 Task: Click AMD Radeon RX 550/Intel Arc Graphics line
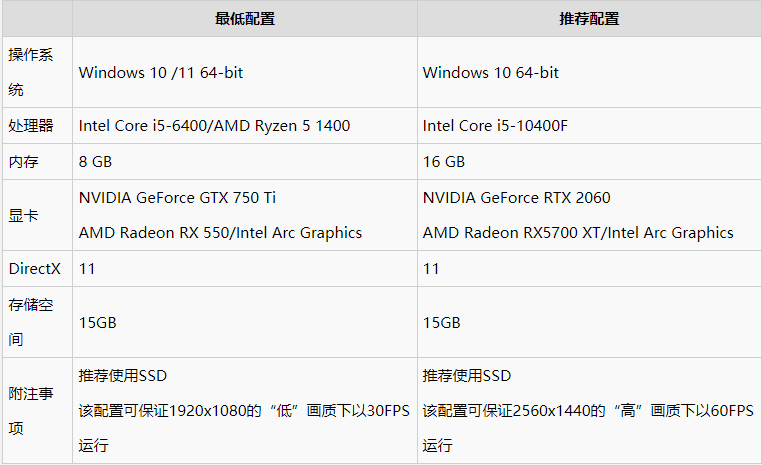pos(220,233)
